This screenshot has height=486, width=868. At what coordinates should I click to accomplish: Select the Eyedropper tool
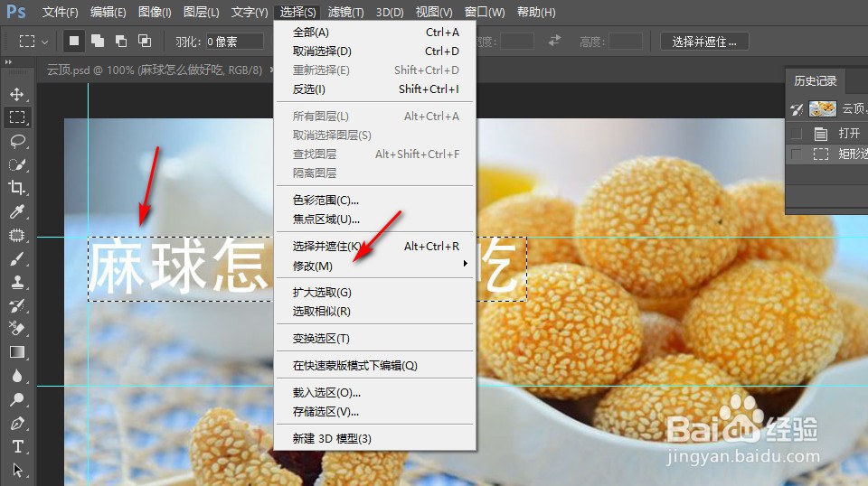coord(16,211)
